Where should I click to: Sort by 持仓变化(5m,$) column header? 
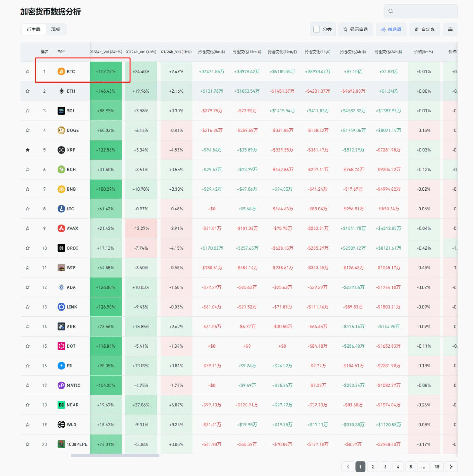click(x=211, y=52)
